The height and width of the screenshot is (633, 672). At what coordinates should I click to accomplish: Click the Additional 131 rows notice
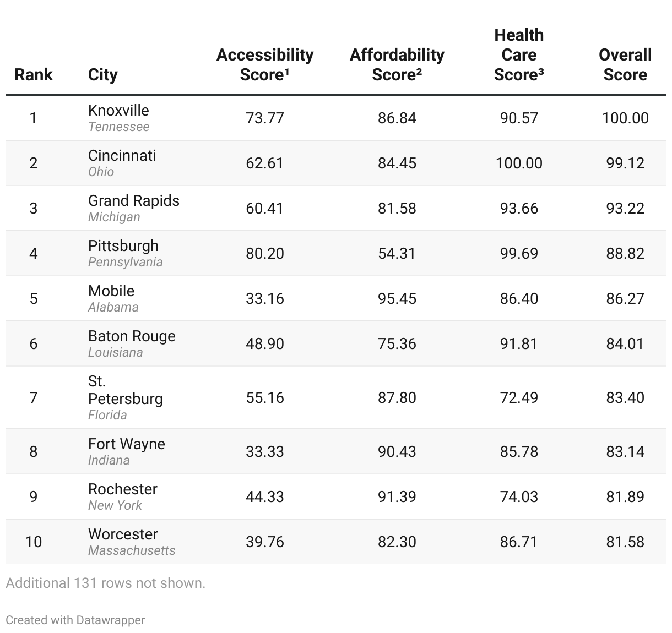point(105,583)
